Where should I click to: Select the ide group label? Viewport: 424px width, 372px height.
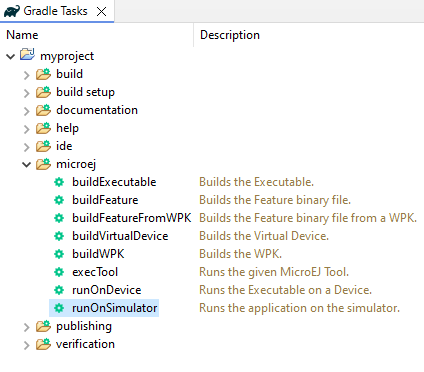(x=64, y=146)
